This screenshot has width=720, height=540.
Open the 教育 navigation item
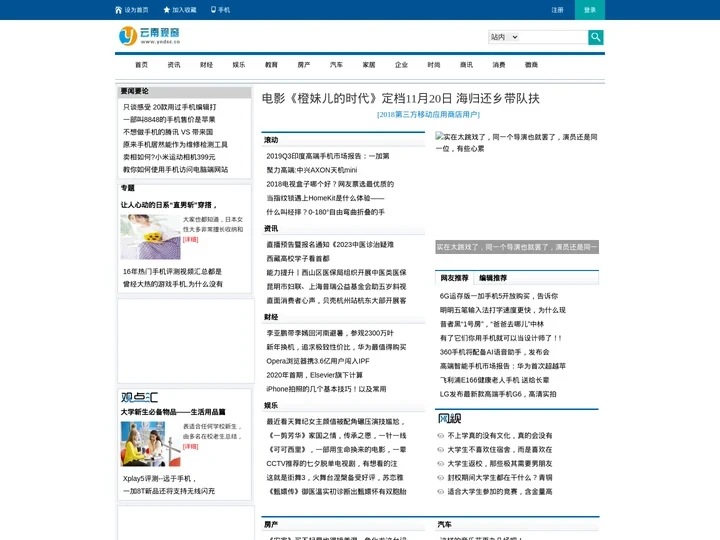tap(271, 65)
